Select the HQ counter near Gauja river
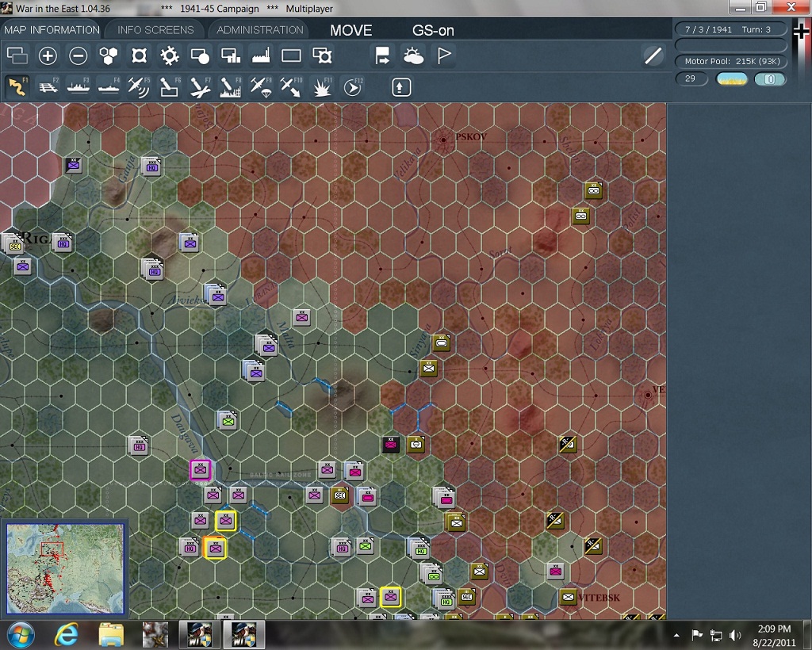The image size is (812, 650). (151, 166)
